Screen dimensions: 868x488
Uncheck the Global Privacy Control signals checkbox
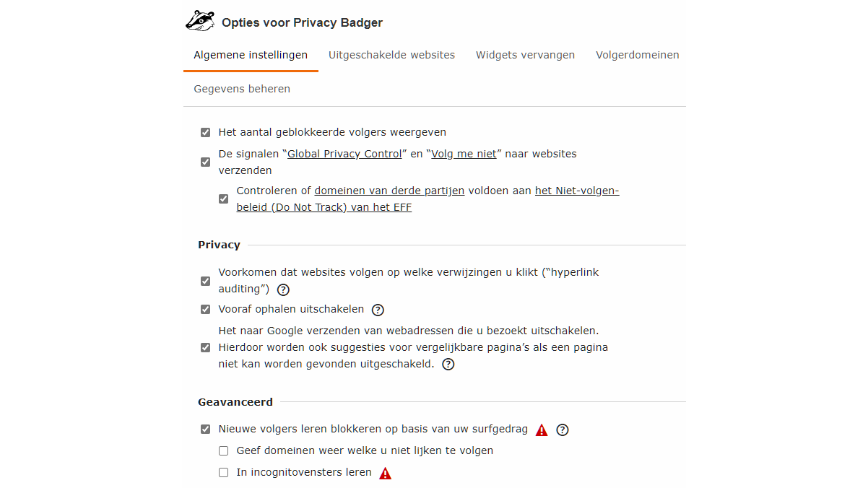206,162
